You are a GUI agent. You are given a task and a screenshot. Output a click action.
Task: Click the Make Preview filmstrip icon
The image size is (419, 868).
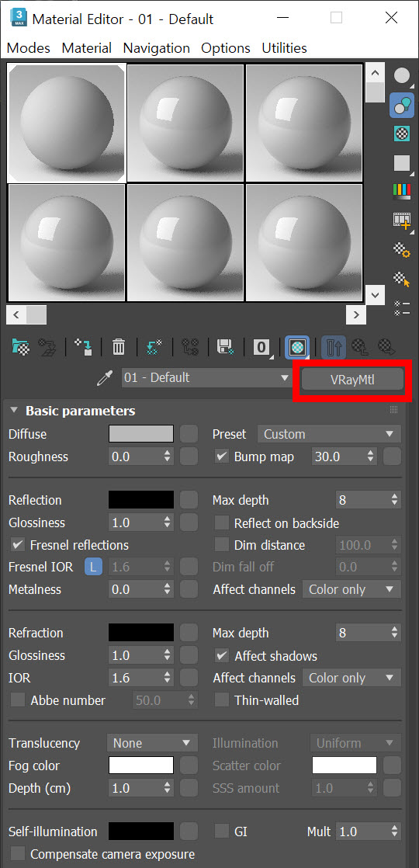tap(402, 220)
